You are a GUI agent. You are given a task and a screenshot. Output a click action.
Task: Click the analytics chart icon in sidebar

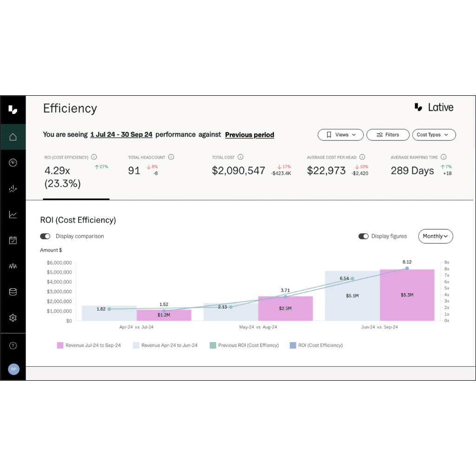[x=13, y=188]
